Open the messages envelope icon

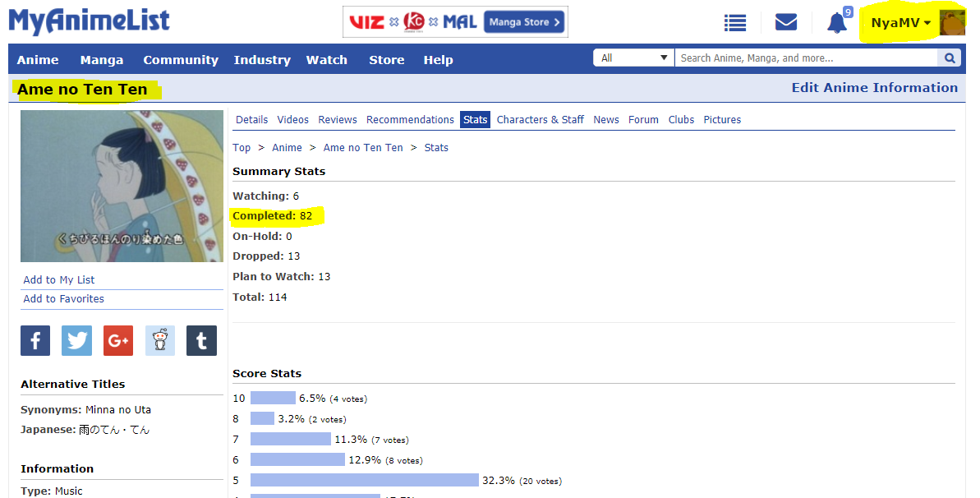pyautogui.click(x=785, y=22)
